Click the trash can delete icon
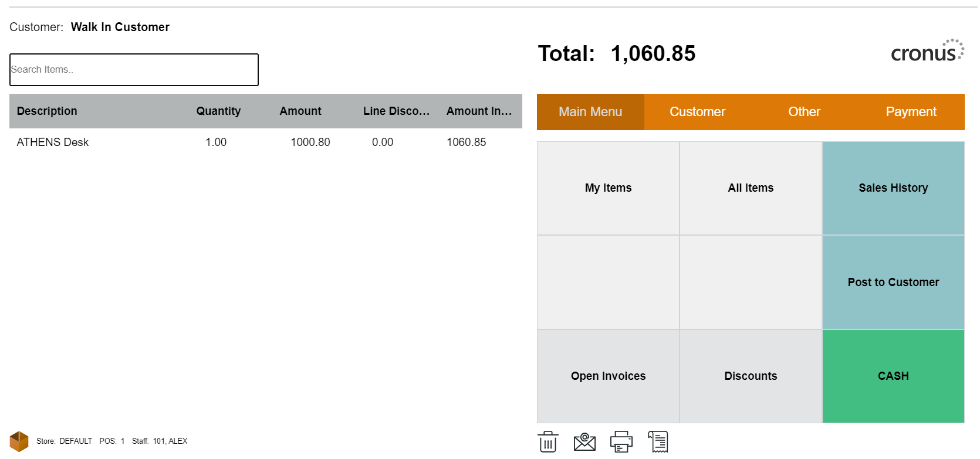This screenshot has height=459, width=980. [548, 441]
